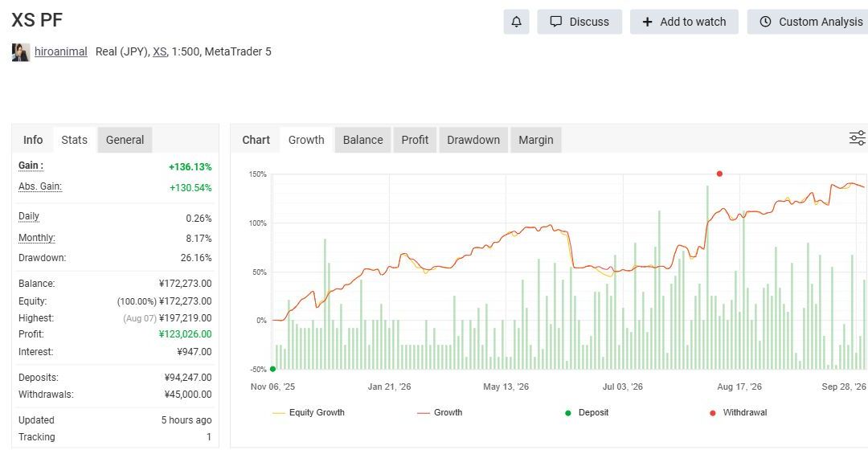The width and height of the screenshot is (868, 450).
Task: Click the XS PF page title
Action: click(x=37, y=20)
